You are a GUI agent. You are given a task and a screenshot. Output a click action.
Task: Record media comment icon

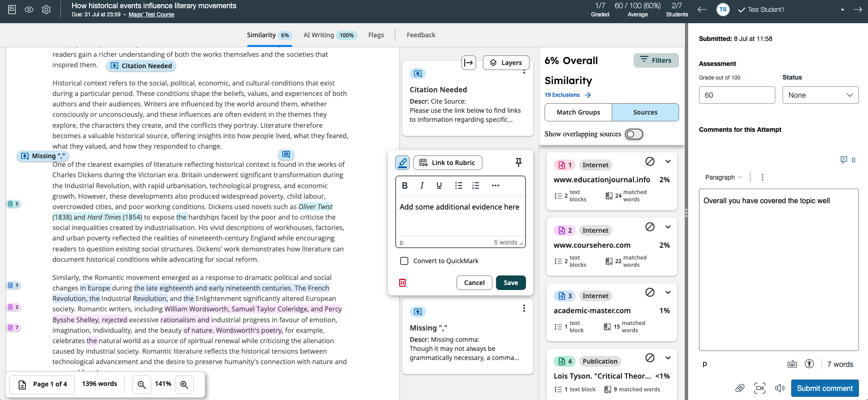[x=760, y=388]
